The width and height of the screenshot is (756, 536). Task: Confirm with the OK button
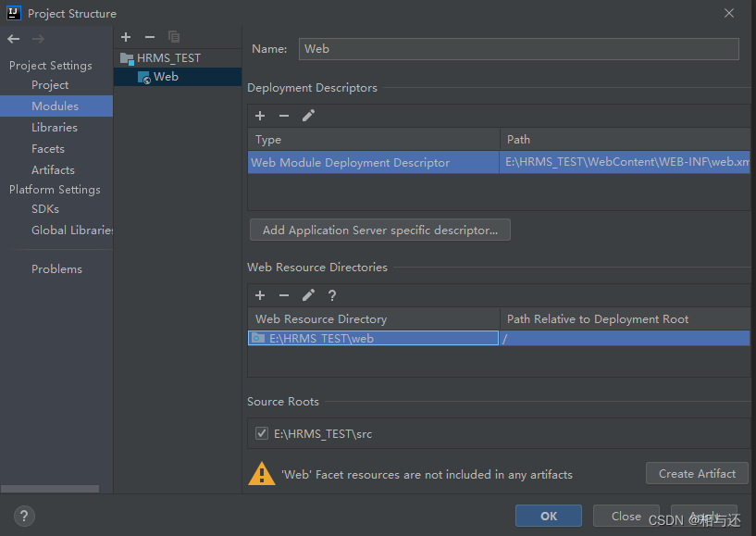(x=548, y=516)
